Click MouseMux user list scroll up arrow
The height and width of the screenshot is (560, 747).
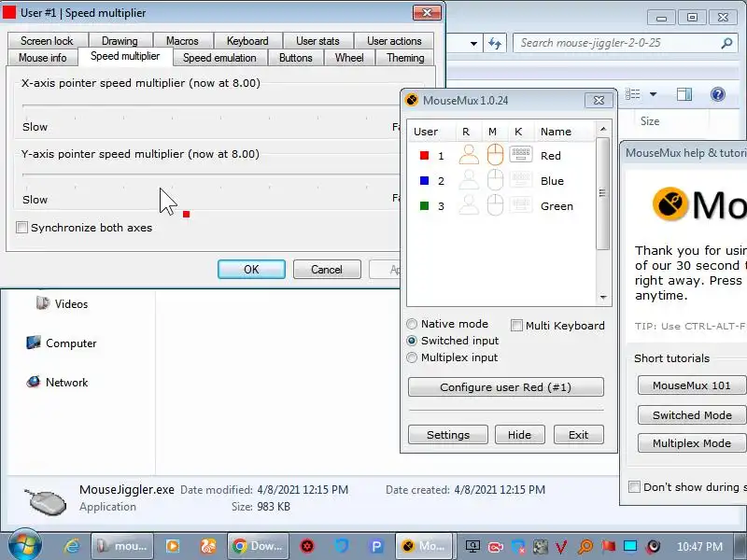[603, 129]
